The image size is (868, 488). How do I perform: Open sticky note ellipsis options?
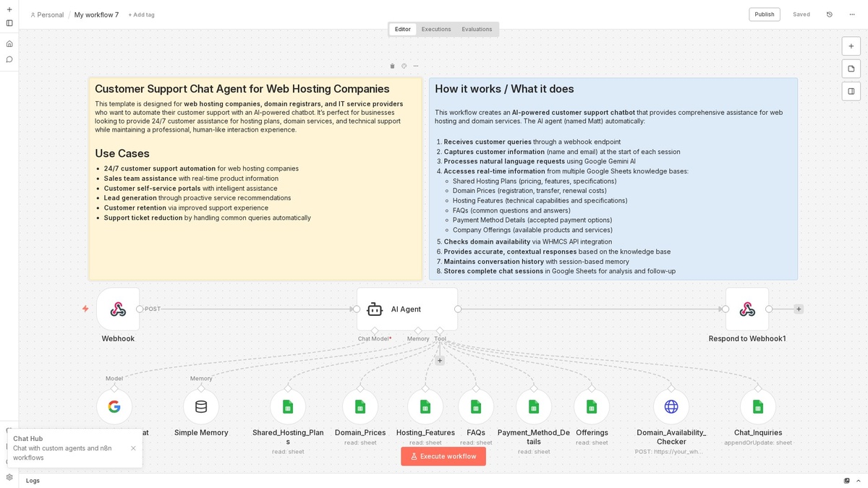(x=416, y=66)
